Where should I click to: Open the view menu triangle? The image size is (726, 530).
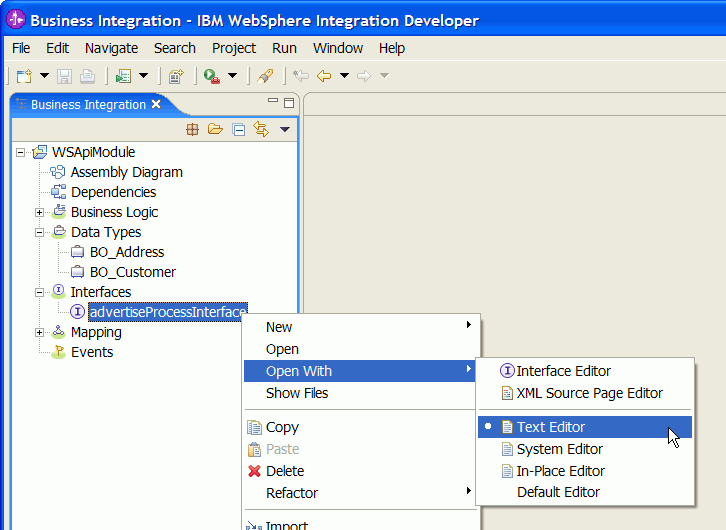(285, 130)
